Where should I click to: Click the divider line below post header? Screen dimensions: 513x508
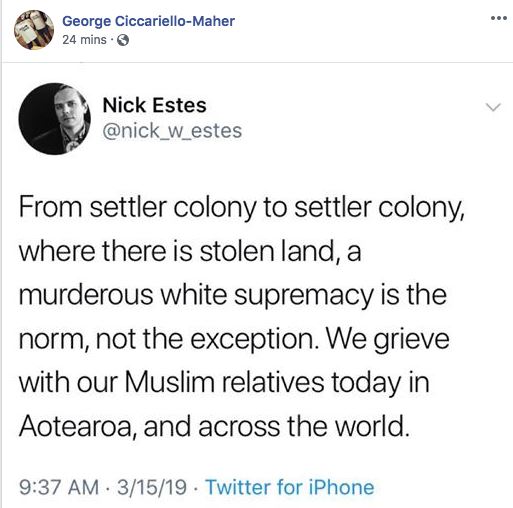pos(257,62)
